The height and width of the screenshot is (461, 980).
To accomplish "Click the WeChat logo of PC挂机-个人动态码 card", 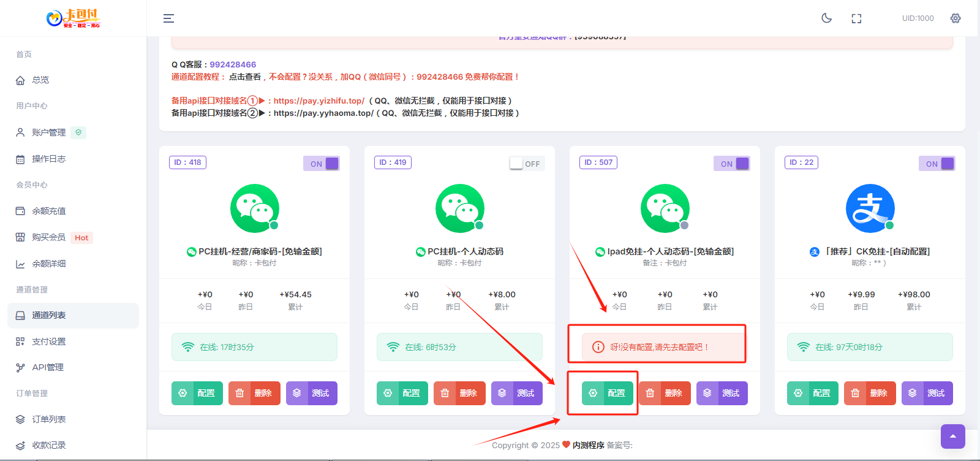I will [460, 208].
